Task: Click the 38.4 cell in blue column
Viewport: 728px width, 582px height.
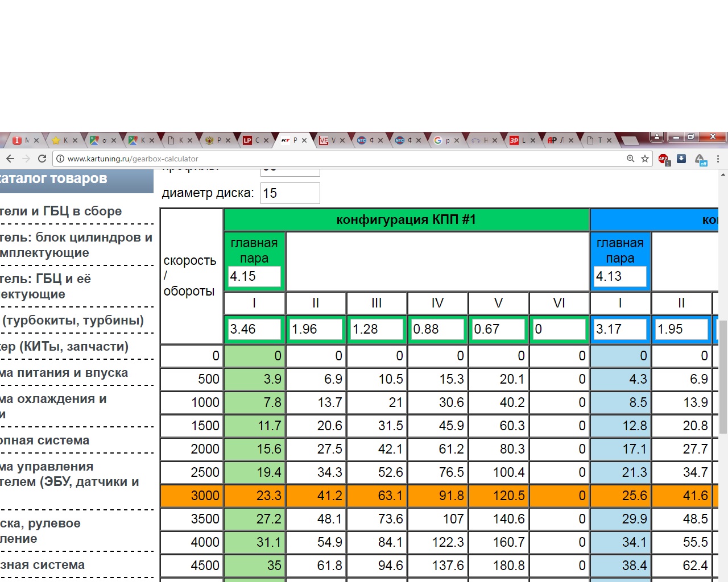Action: pyautogui.click(x=620, y=566)
